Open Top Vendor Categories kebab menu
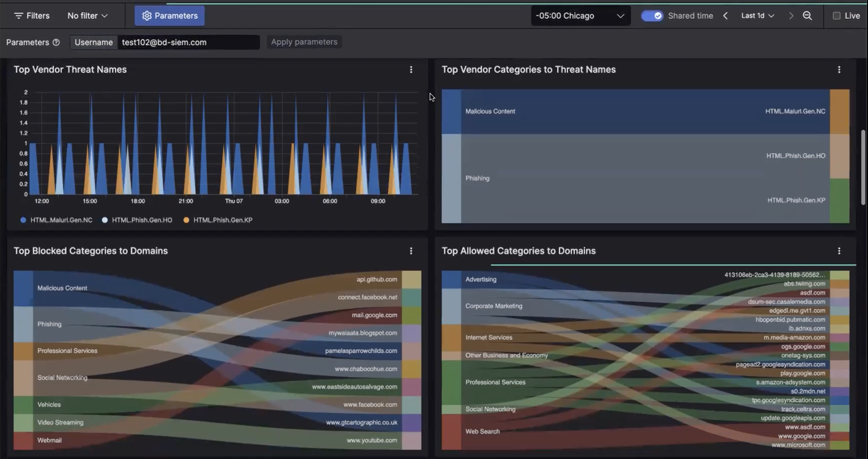The width and height of the screenshot is (868, 459). (x=839, y=69)
